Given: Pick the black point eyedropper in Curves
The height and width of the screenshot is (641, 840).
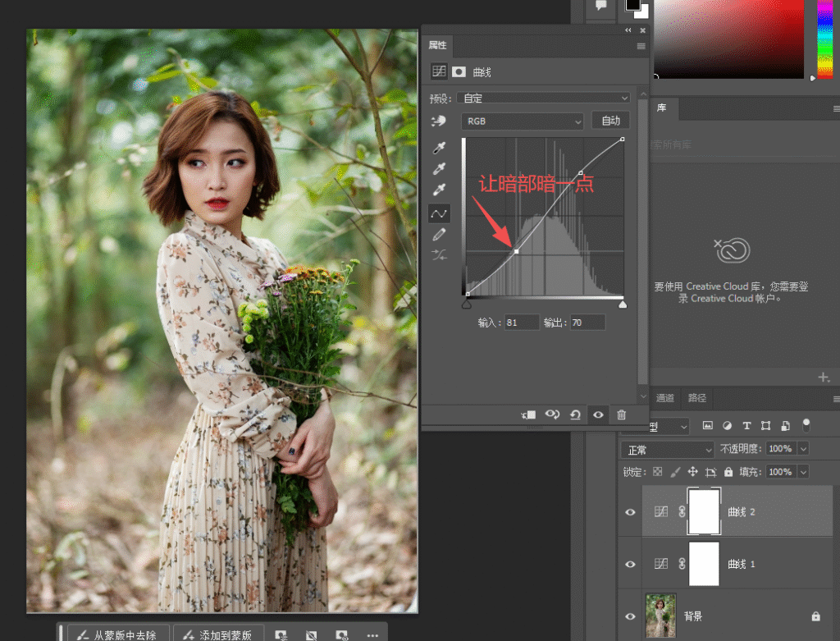Looking at the screenshot, I should click(x=440, y=148).
